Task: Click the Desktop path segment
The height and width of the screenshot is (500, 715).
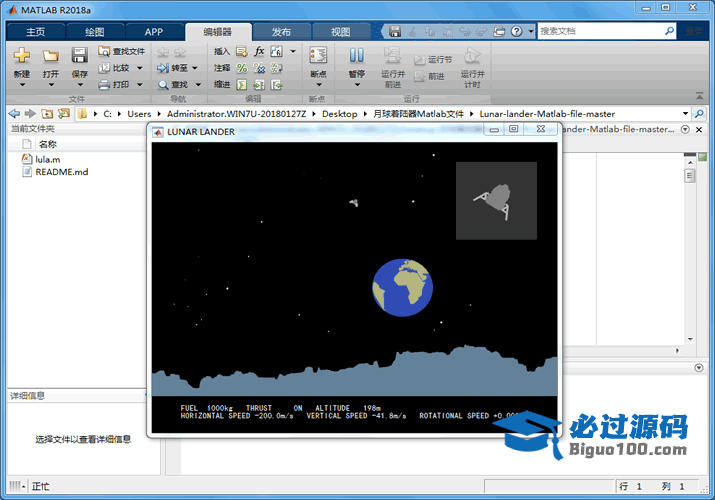Action: click(x=339, y=114)
